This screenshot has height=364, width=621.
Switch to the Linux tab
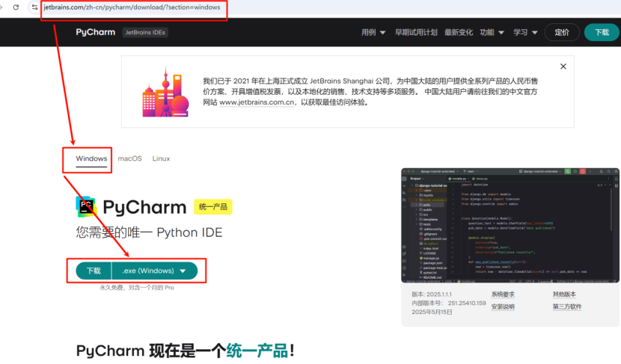[161, 158]
